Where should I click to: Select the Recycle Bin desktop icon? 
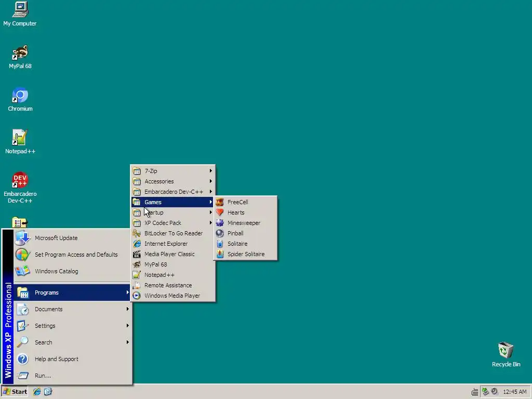[506, 354]
